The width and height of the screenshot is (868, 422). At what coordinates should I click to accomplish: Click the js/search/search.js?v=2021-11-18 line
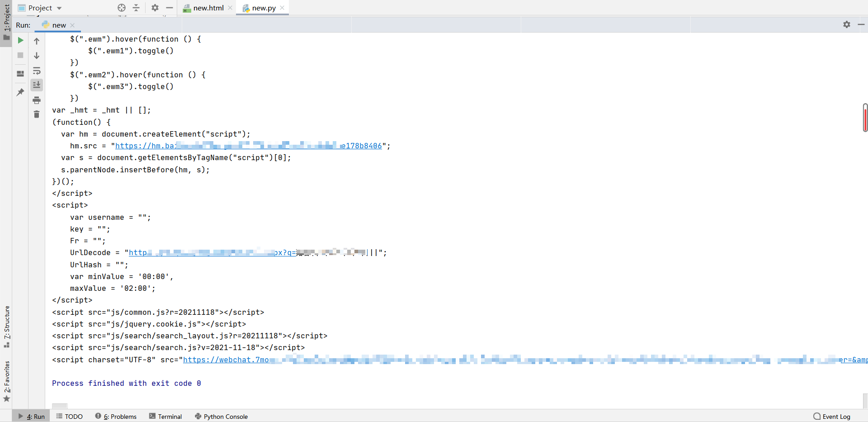pos(179,347)
